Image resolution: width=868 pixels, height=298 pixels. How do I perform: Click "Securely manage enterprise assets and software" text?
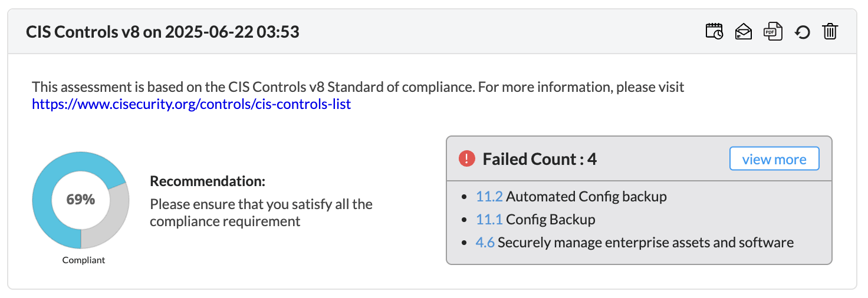(645, 243)
